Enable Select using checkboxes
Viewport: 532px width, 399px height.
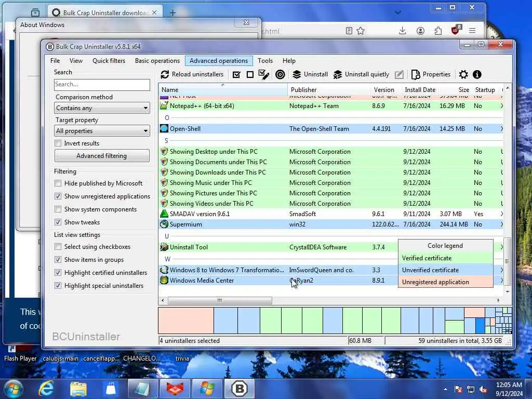tap(58, 246)
